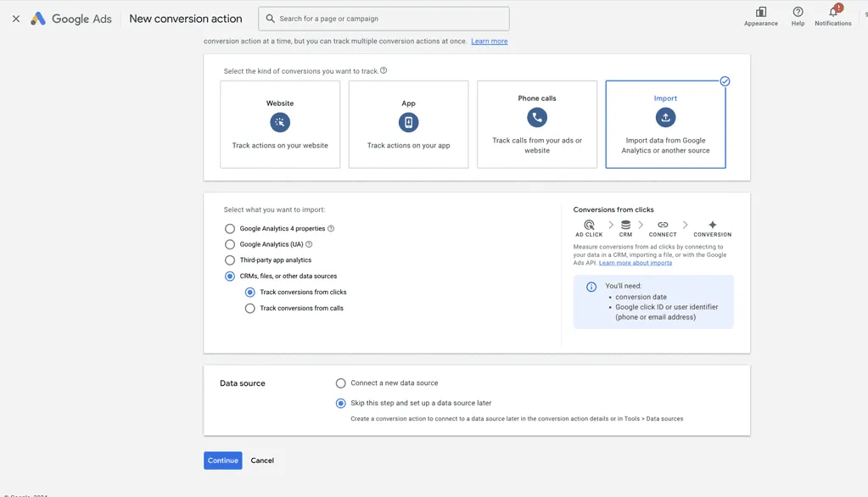
Task: Select Track conversions from calls
Action: tap(250, 308)
